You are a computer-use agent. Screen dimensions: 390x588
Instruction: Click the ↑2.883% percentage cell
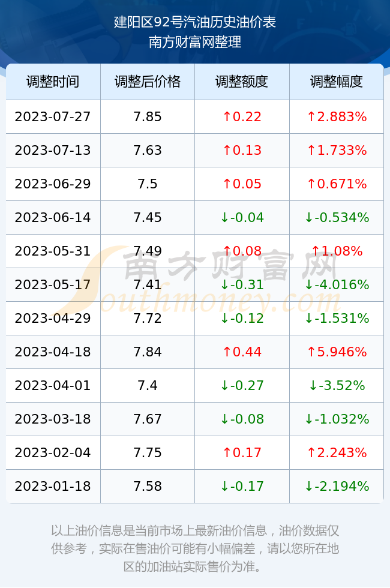(x=337, y=116)
